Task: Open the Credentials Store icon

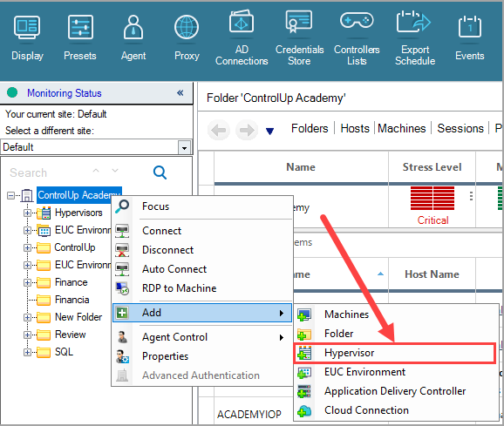Action: click(x=299, y=37)
